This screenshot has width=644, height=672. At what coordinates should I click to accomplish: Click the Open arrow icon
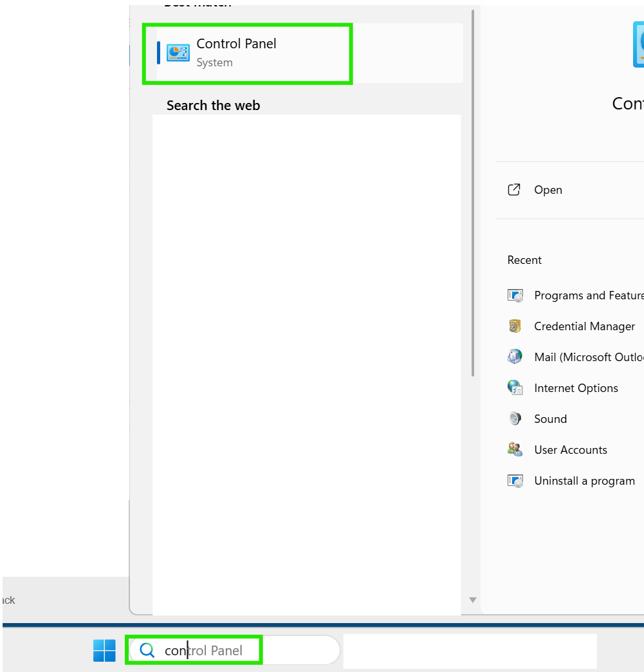(x=514, y=189)
